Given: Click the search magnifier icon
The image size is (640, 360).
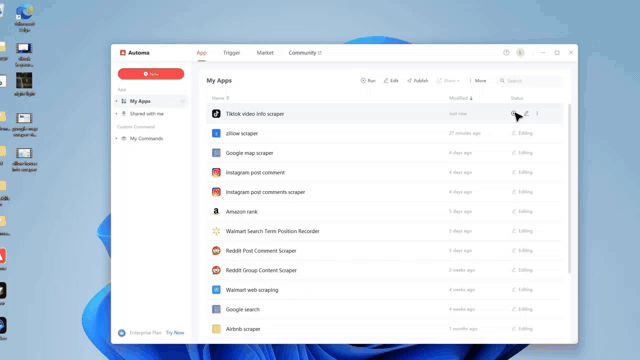Looking at the screenshot, I should 502,81.
